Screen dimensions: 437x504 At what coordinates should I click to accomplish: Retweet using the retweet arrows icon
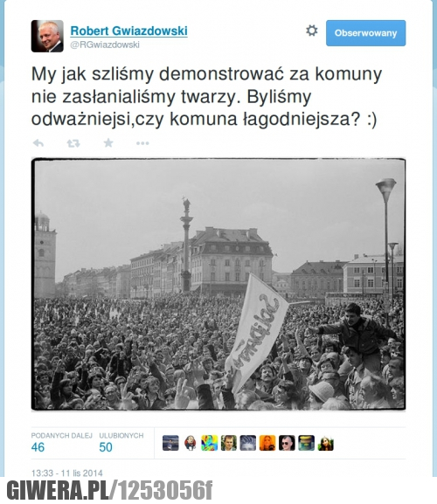[x=73, y=143]
